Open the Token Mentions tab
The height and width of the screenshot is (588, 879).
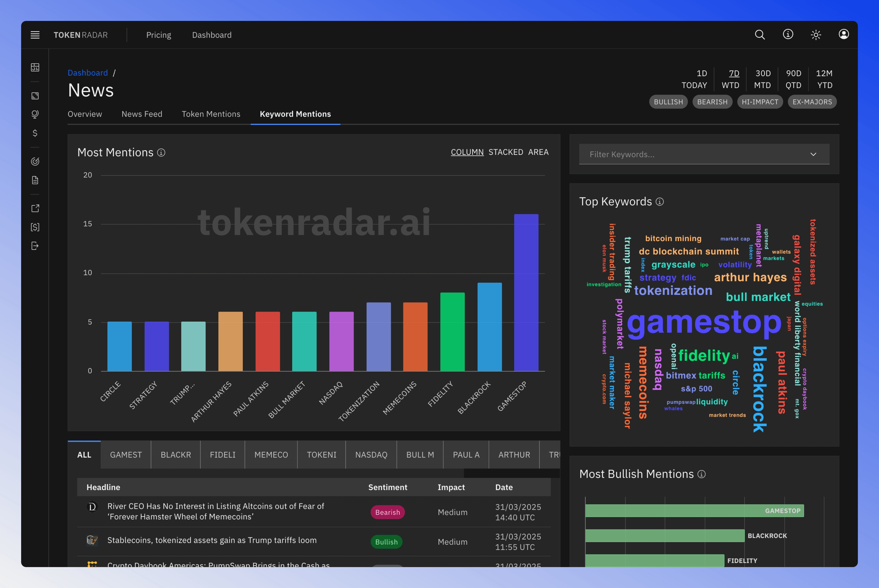211,114
